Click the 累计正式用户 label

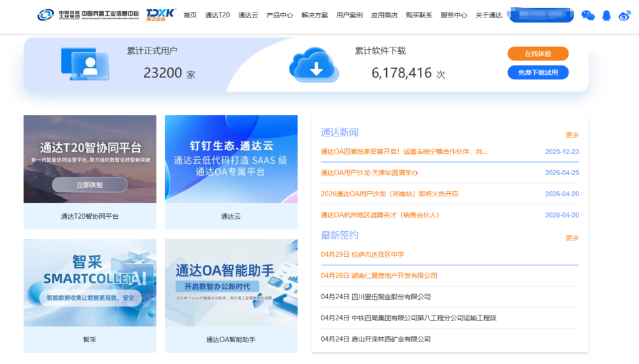(152, 51)
